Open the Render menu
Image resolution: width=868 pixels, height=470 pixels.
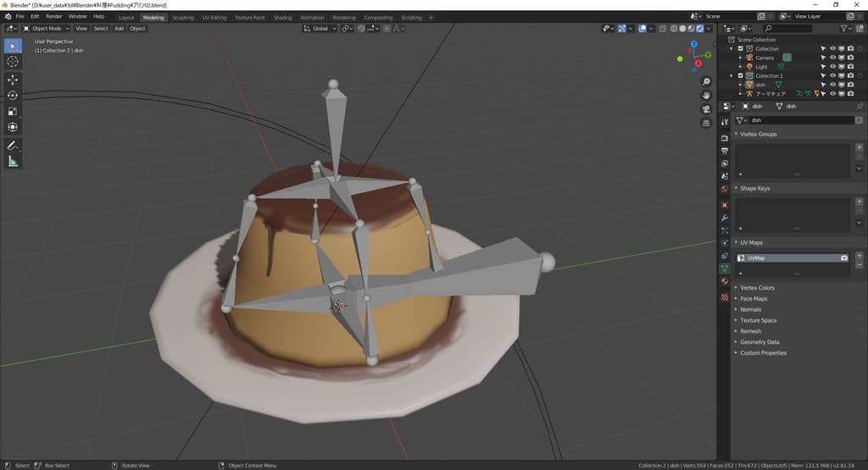[53, 16]
